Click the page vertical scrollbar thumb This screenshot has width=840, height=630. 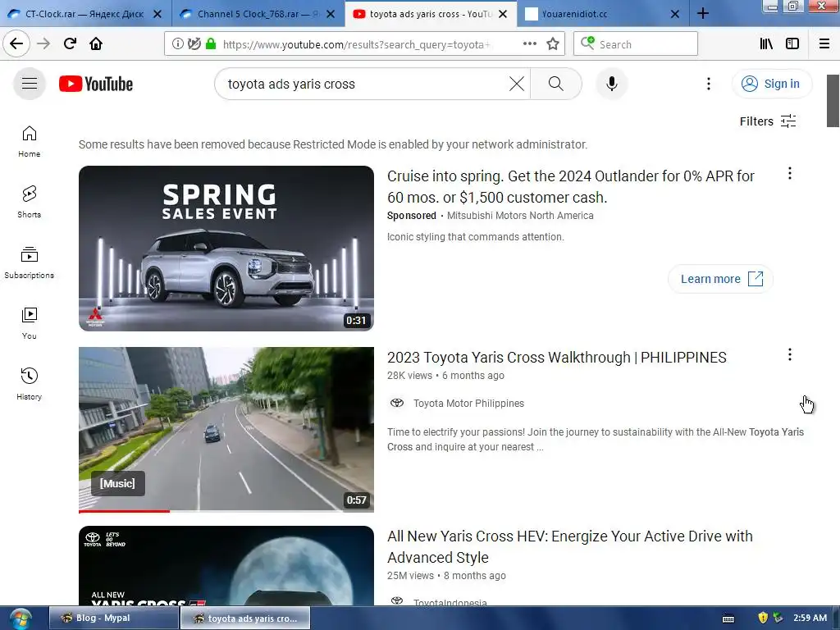click(833, 101)
